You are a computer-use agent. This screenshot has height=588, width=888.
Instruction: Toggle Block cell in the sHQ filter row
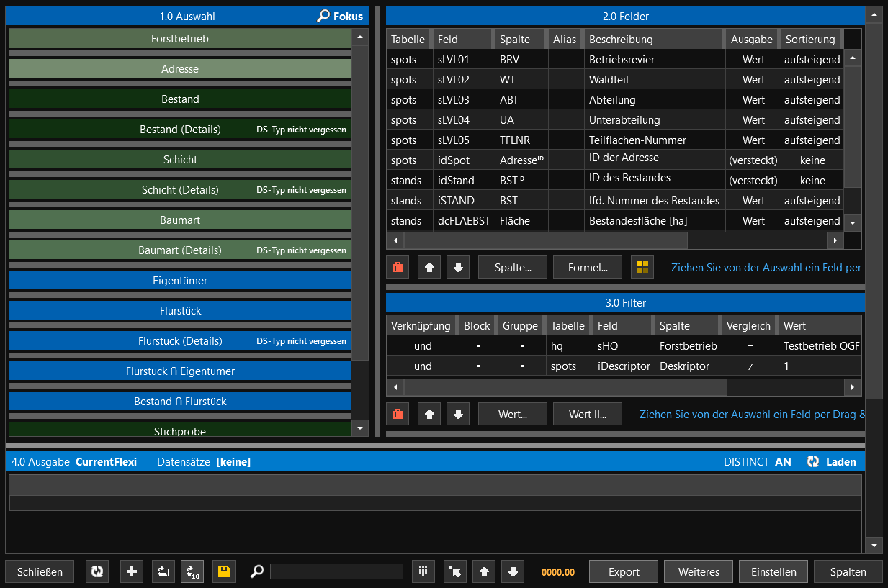(477, 346)
